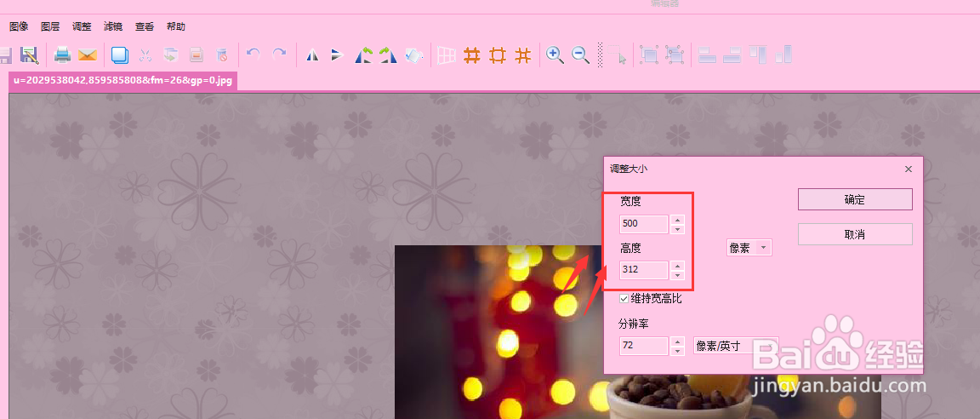Open the 像素 unit dropdown
The image size is (980, 419).
point(749,248)
